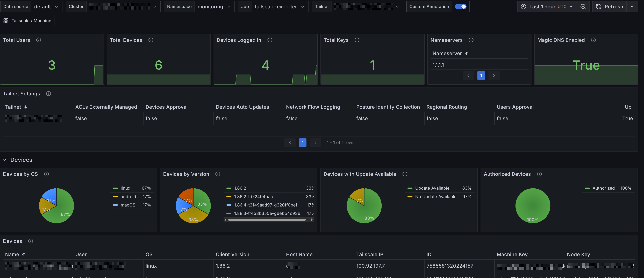Click the Tailnet Settings info icon

pyautogui.click(x=48, y=94)
